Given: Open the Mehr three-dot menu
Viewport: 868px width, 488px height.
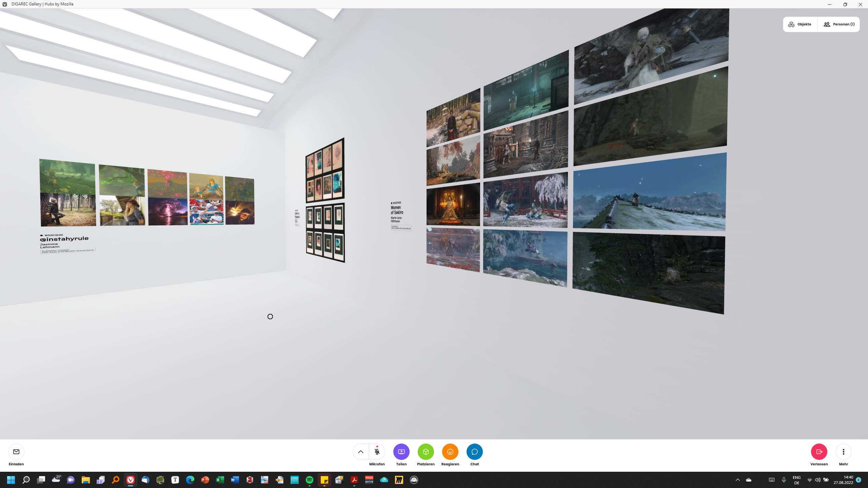Looking at the screenshot, I should [844, 452].
